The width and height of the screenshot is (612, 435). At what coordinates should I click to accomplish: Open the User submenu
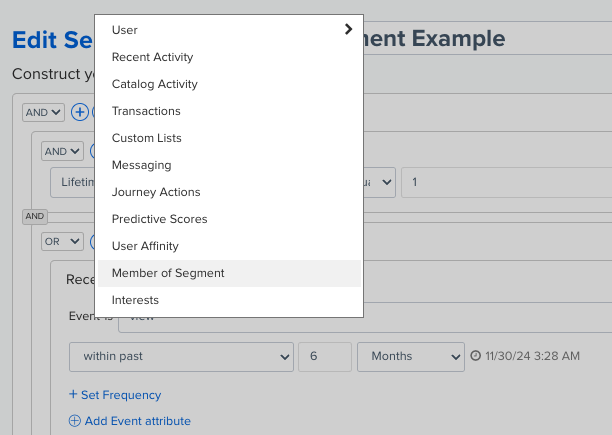point(229,30)
